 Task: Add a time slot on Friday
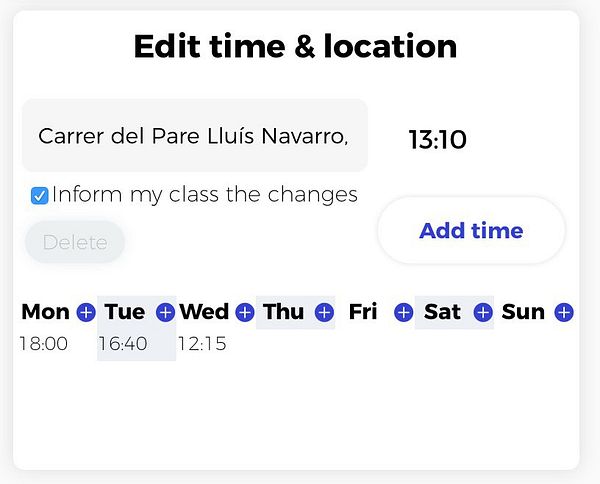point(403,313)
